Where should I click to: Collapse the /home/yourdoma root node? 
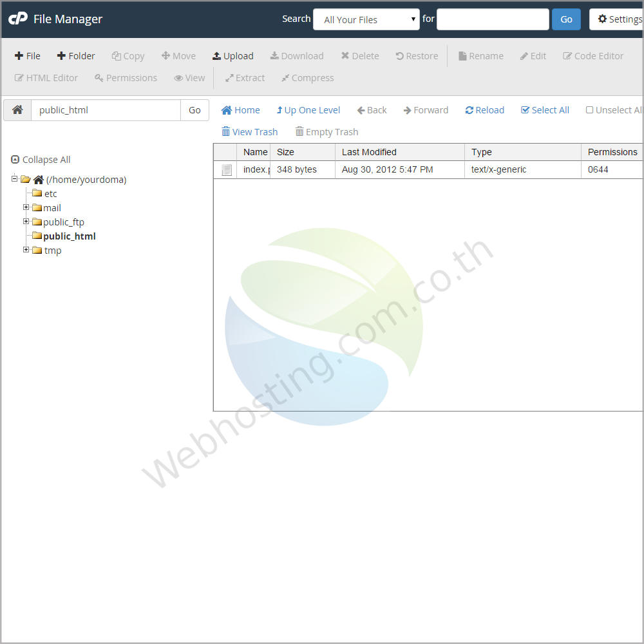(x=14, y=178)
